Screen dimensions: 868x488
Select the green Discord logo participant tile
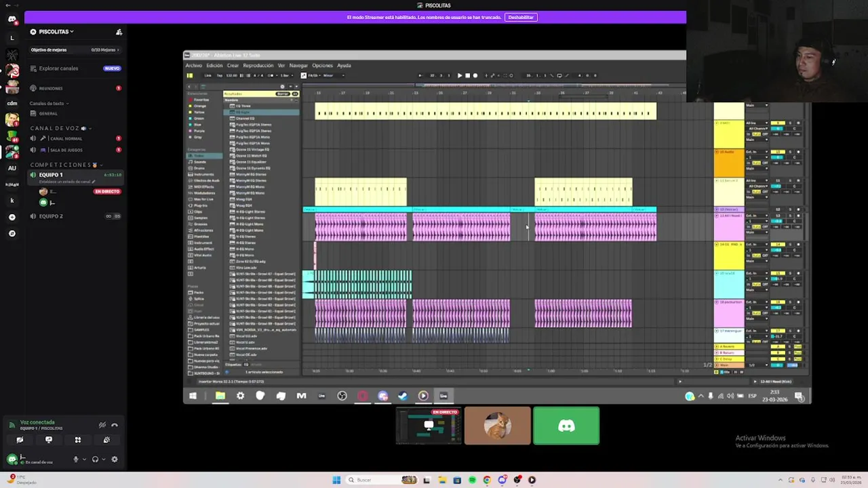(566, 426)
